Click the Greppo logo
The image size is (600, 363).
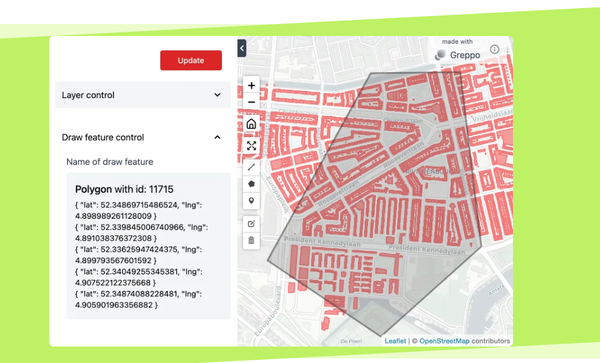(458, 55)
